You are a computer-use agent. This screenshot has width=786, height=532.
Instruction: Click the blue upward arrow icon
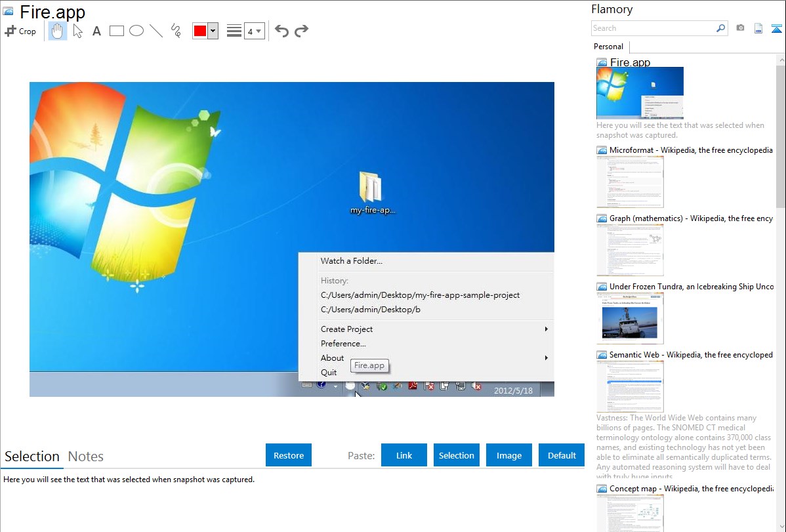click(776, 28)
